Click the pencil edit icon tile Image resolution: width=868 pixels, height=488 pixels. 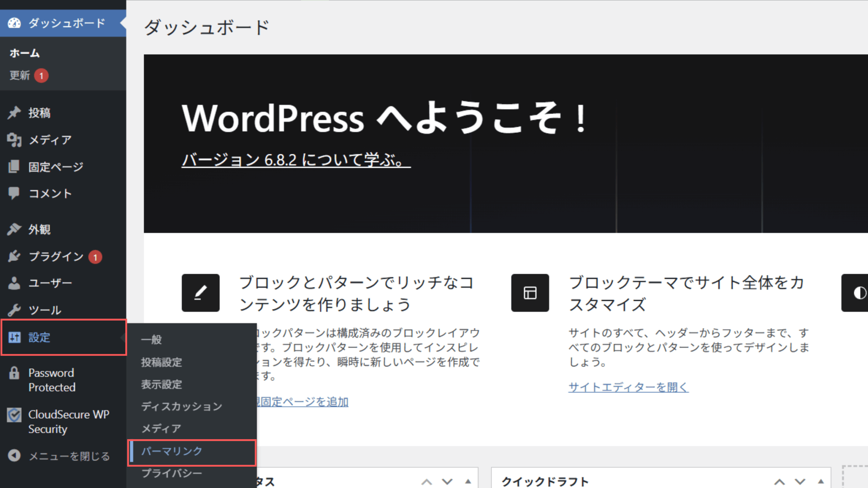tap(201, 293)
